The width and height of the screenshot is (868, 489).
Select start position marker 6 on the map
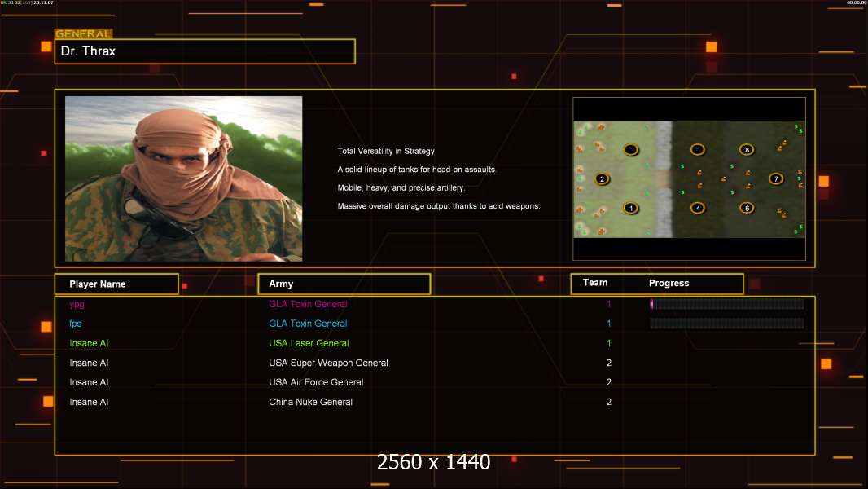click(747, 208)
